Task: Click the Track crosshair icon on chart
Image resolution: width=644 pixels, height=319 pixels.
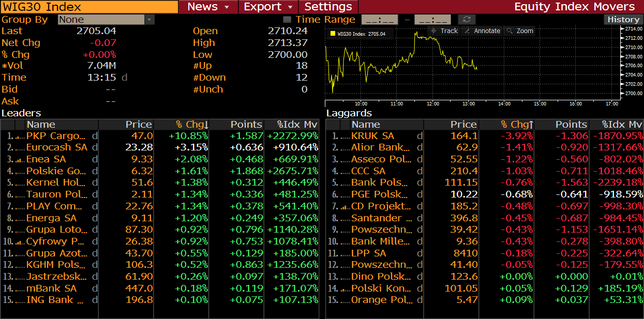Action: coord(434,31)
